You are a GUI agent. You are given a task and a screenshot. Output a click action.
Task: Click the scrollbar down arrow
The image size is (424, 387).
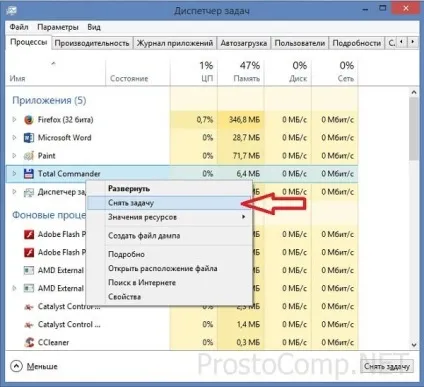click(414, 345)
